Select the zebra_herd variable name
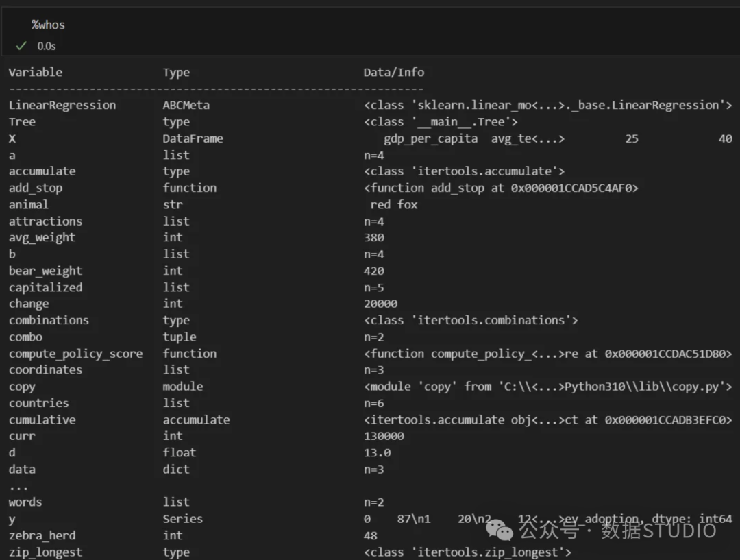Image resolution: width=740 pixels, height=560 pixels. tap(42, 535)
